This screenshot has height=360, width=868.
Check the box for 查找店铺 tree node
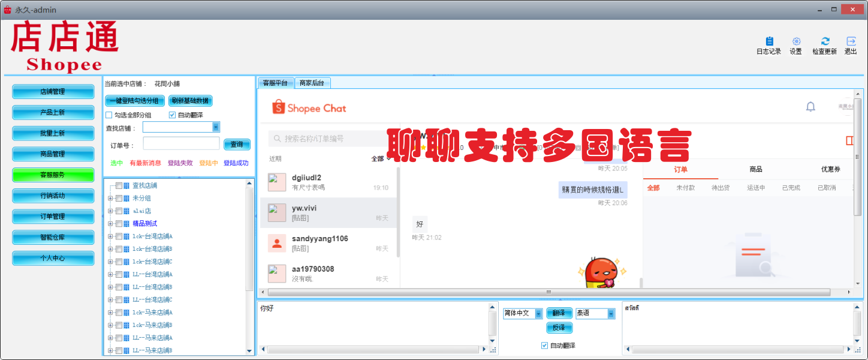click(119, 186)
